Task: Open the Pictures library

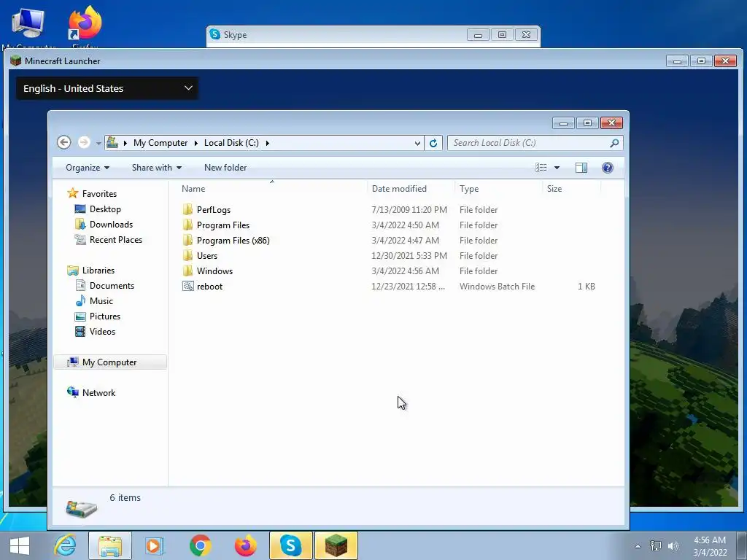Action: pos(105,316)
